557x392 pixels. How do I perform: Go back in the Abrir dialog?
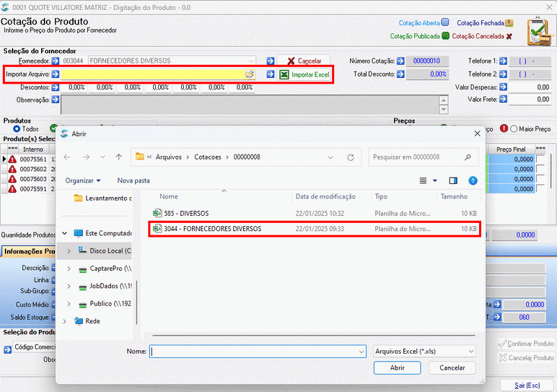coord(67,157)
